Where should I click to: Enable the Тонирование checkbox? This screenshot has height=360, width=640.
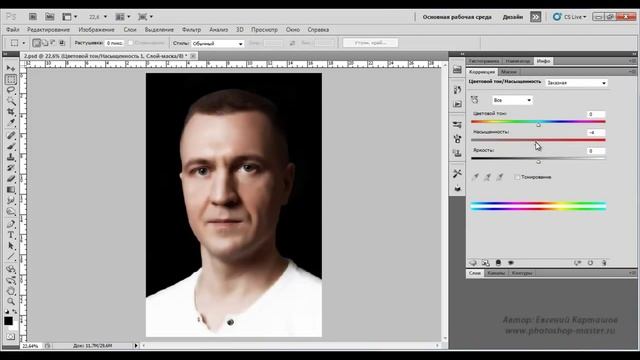(517, 177)
